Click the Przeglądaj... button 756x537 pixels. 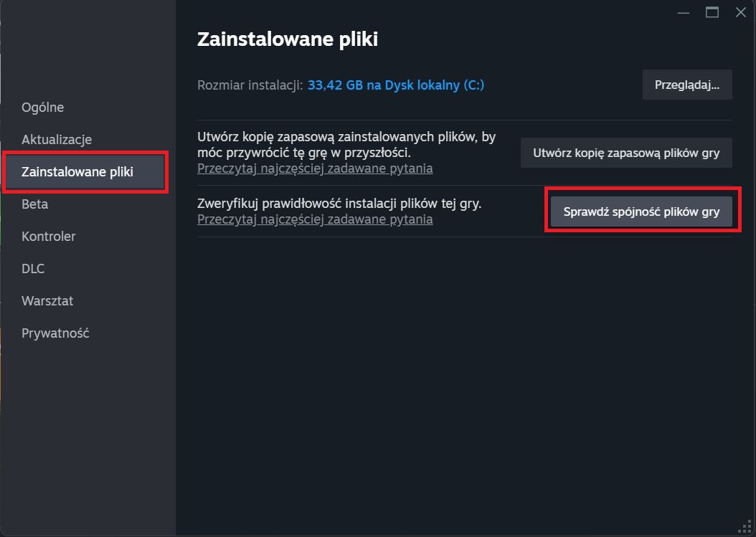pos(687,85)
